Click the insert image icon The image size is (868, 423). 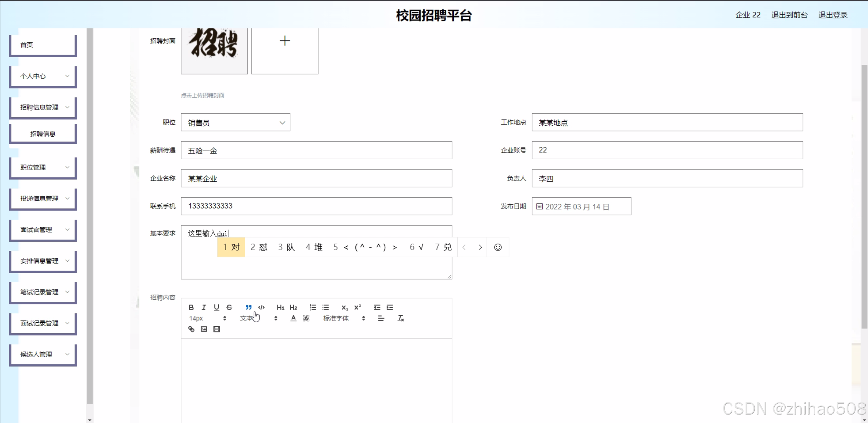tap(204, 329)
